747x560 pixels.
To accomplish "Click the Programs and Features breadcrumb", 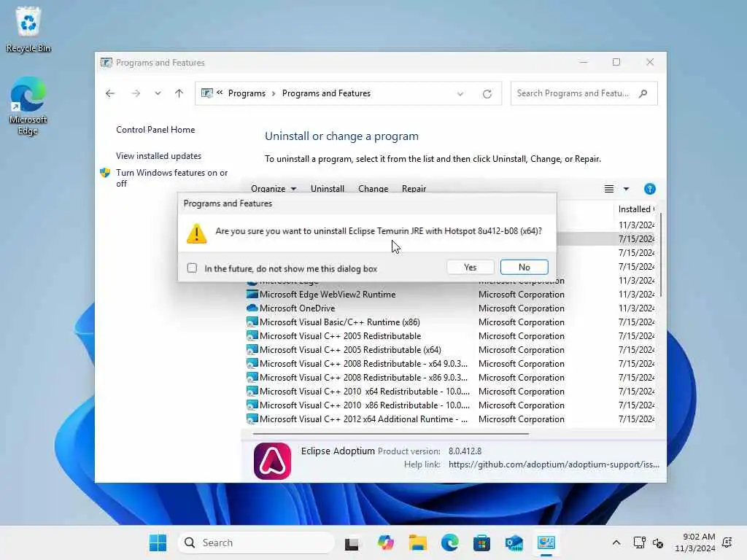I will click(x=326, y=93).
